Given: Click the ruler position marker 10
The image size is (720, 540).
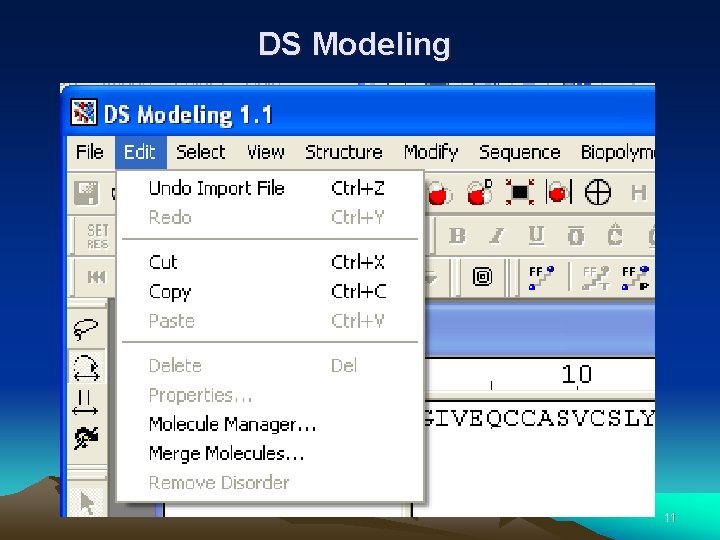Looking at the screenshot, I should click(x=577, y=374).
